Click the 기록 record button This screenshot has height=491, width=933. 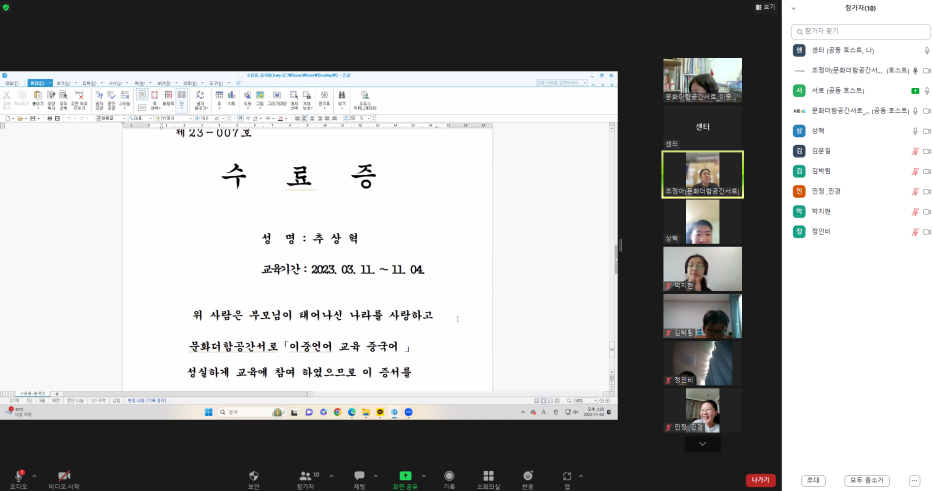(449, 477)
